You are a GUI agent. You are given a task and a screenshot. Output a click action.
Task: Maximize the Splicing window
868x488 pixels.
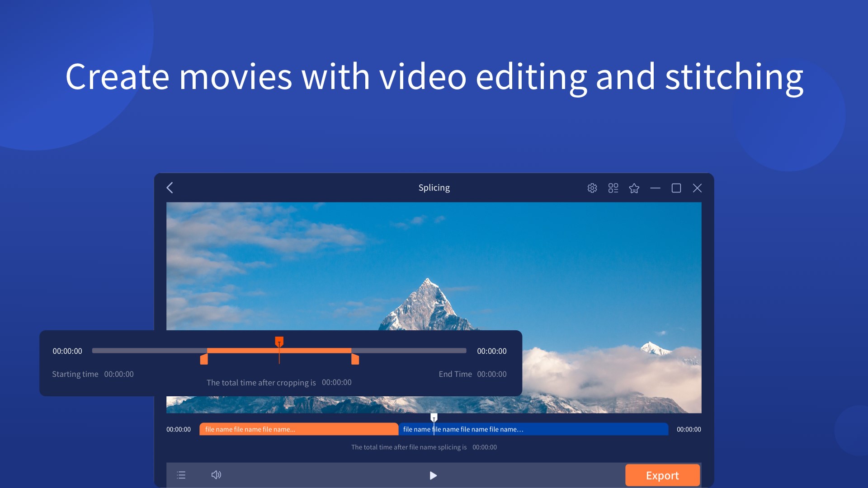click(676, 188)
